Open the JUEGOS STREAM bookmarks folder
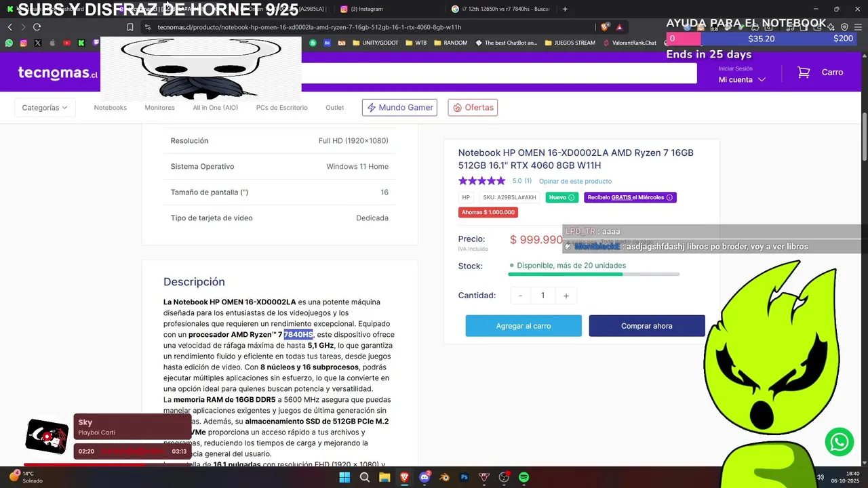 (x=570, y=43)
